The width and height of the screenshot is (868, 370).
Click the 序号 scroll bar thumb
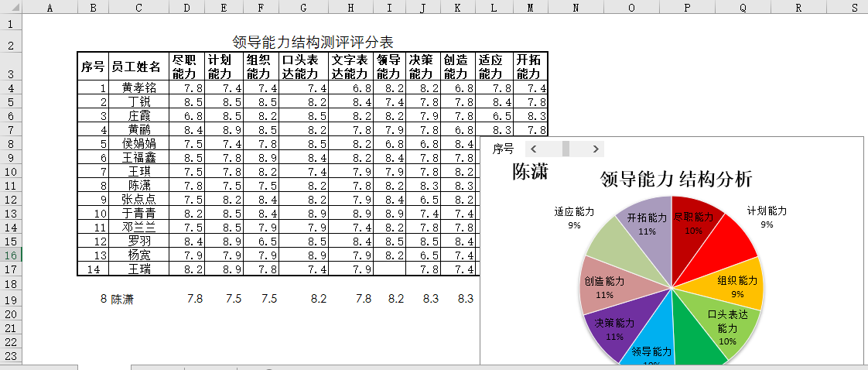pos(566,149)
